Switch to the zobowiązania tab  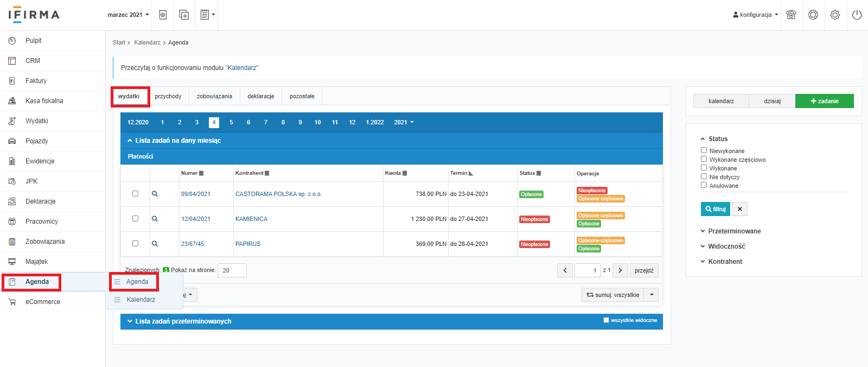tap(214, 96)
